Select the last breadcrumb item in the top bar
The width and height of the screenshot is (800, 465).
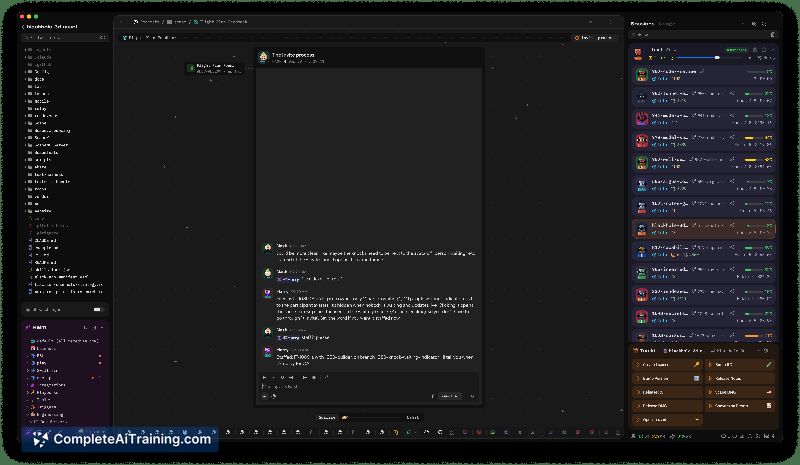221,22
